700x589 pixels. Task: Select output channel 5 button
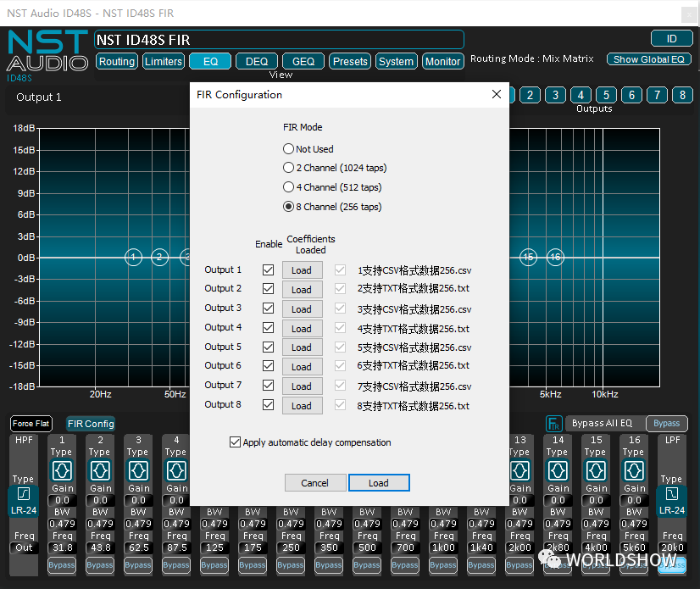coord(606,95)
